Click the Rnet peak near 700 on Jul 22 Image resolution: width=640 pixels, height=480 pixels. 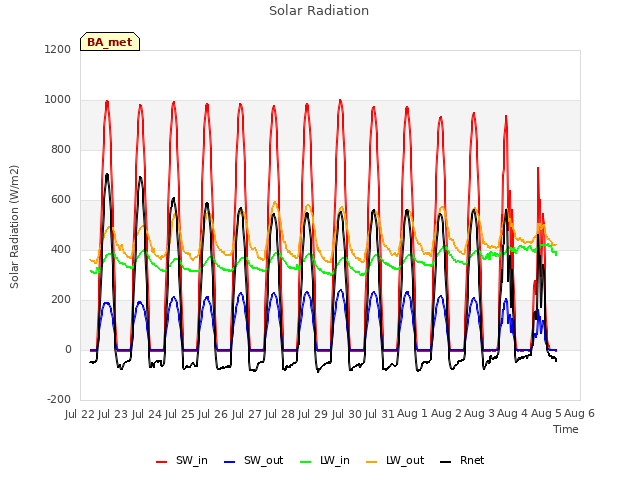pos(107,175)
